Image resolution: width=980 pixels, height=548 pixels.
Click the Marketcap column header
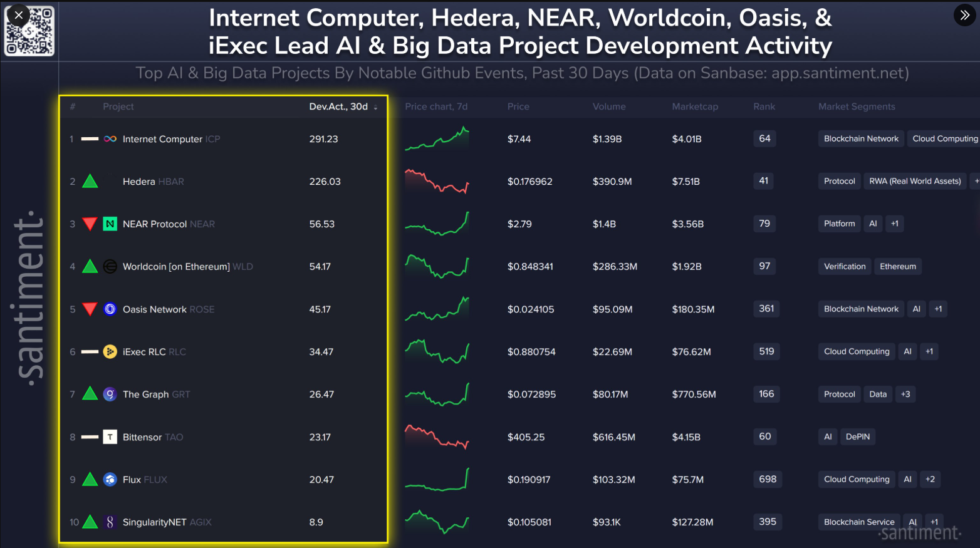[x=695, y=106]
